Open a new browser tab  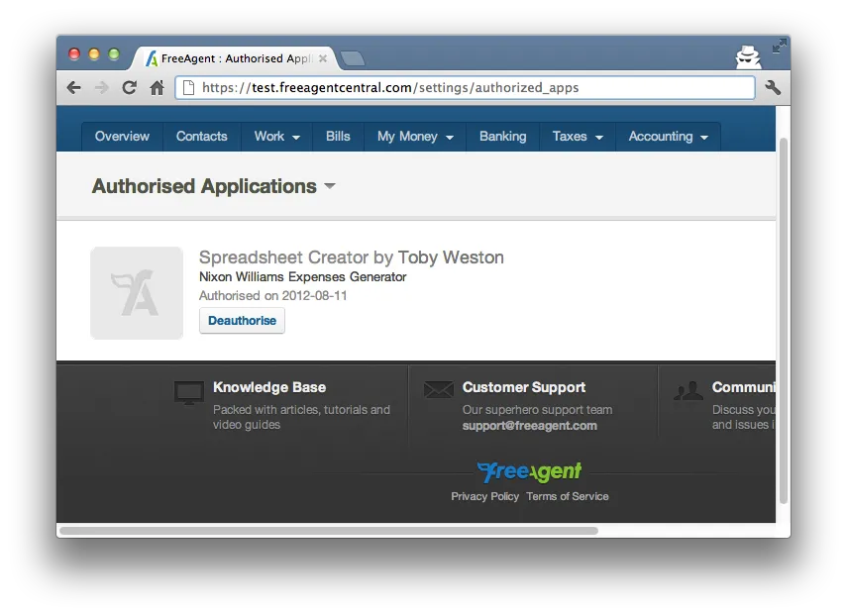[x=353, y=58]
